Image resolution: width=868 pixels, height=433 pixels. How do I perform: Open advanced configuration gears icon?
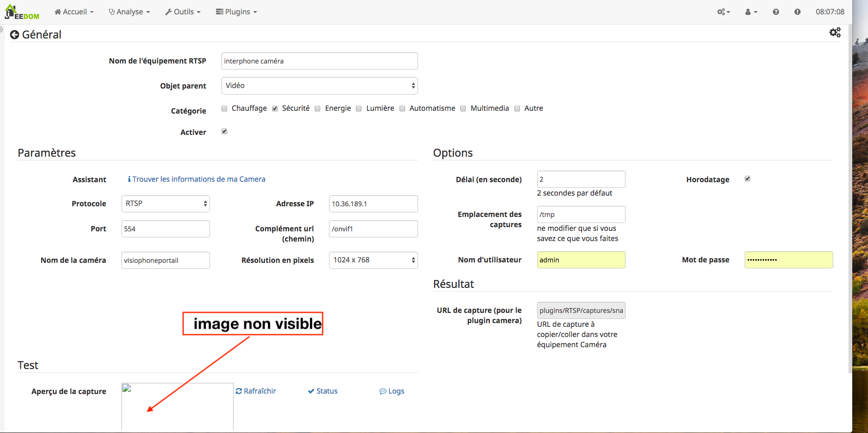[x=835, y=32]
